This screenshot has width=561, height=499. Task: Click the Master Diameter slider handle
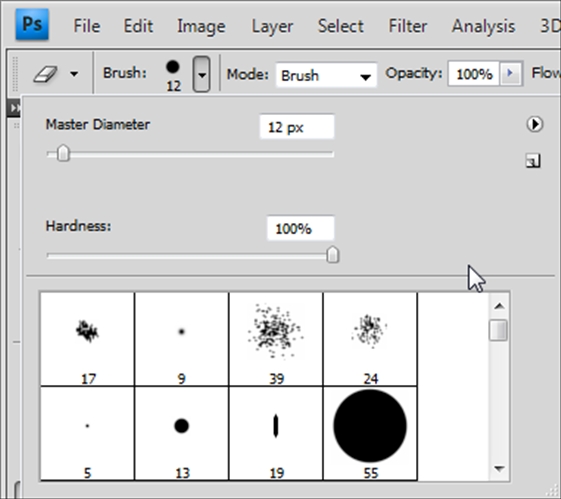[63, 153]
